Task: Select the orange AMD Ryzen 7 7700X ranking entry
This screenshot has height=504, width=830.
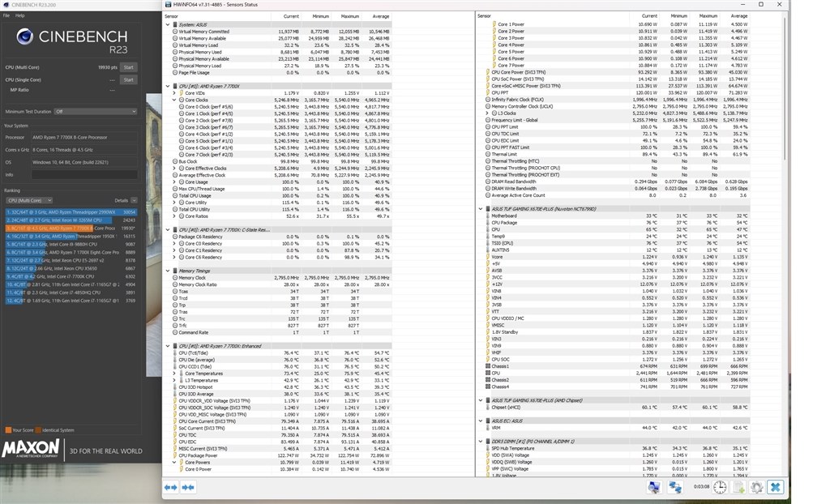Action: (71, 229)
